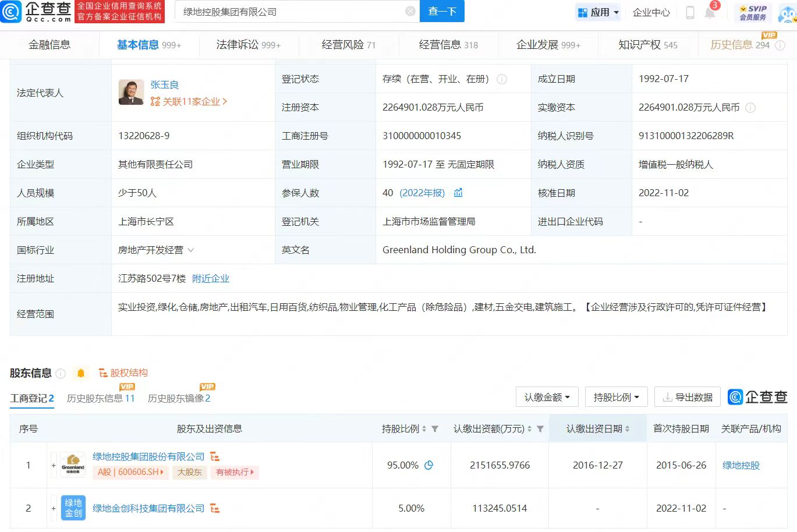Expand row 2 shareholder with plus sign
The width and height of the screenshot is (797, 532).
(54, 508)
